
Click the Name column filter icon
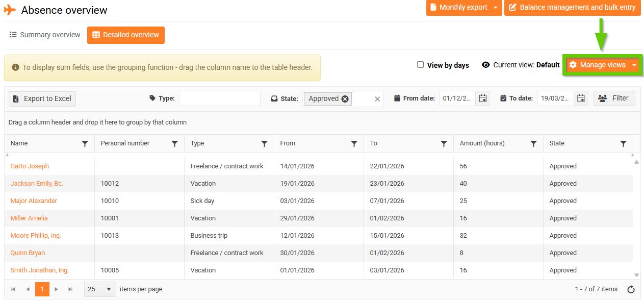point(85,144)
